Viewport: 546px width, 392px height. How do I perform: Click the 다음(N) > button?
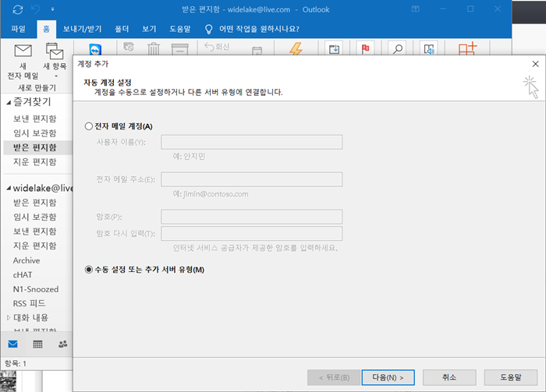388,377
